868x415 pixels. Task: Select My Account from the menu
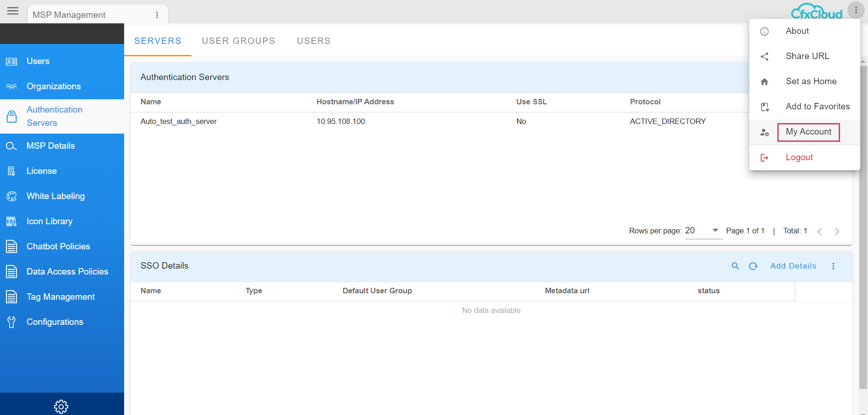point(808,132)
